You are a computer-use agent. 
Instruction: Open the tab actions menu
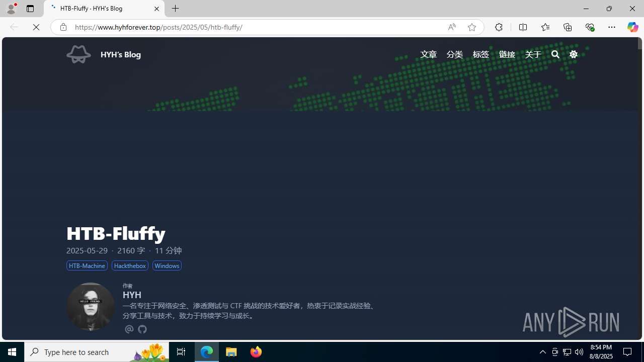pos(30,9)
